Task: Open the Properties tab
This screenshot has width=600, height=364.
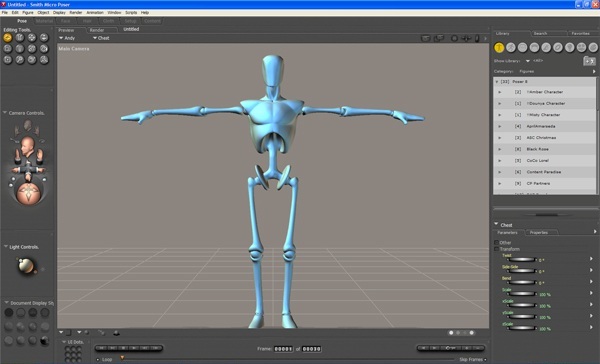Action: coord(539,233)
